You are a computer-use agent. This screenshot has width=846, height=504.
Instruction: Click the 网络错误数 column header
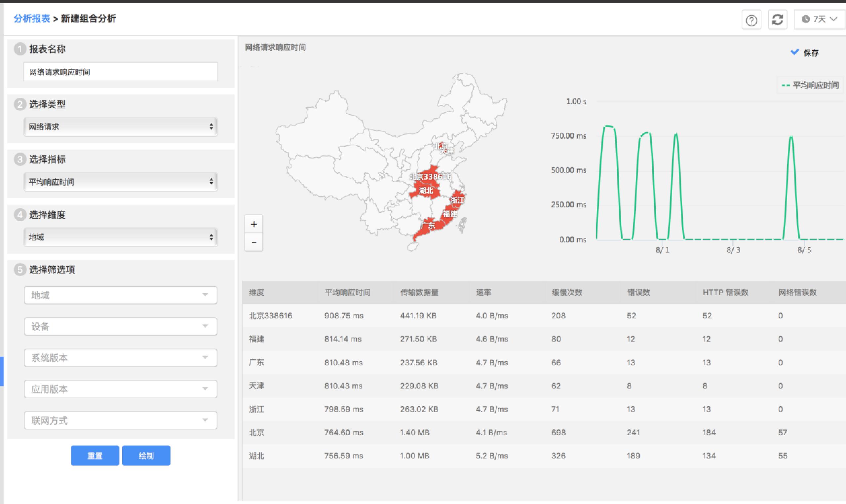797,292
